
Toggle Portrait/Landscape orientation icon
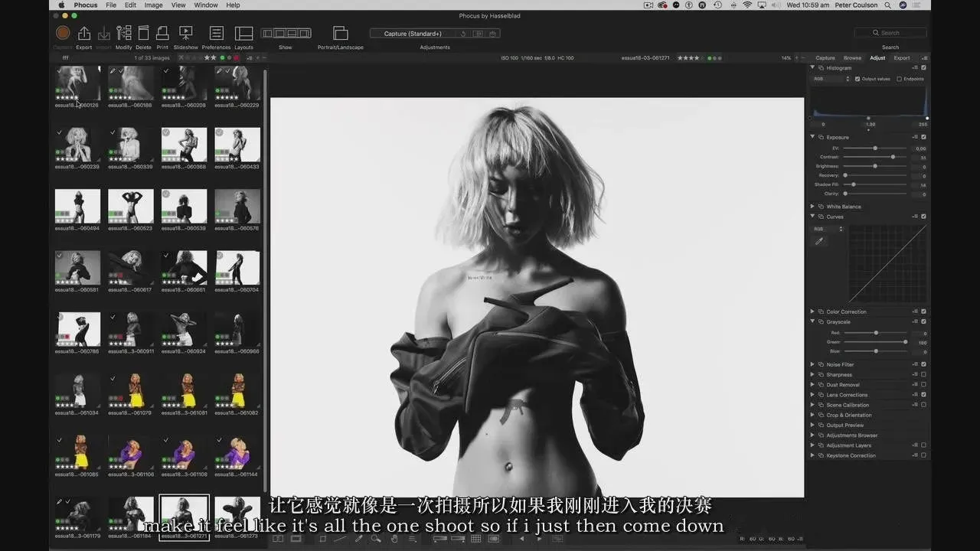341,34
